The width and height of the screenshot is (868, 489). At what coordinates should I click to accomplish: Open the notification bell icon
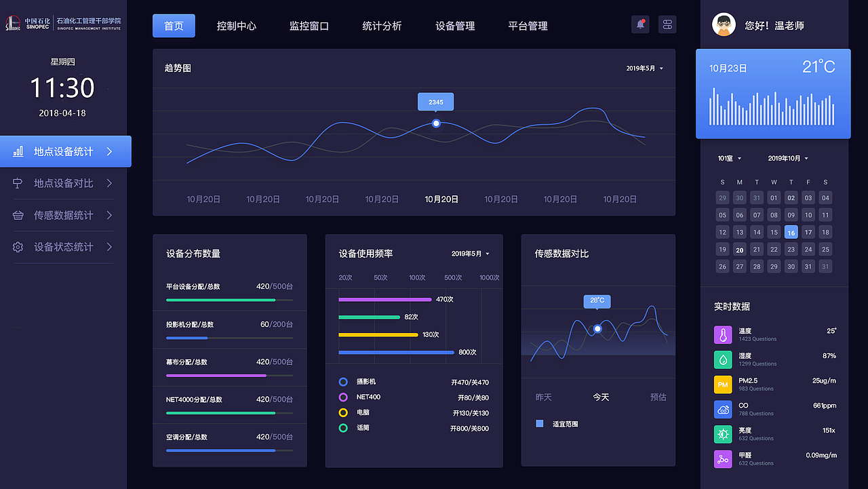tap(639, 24)
